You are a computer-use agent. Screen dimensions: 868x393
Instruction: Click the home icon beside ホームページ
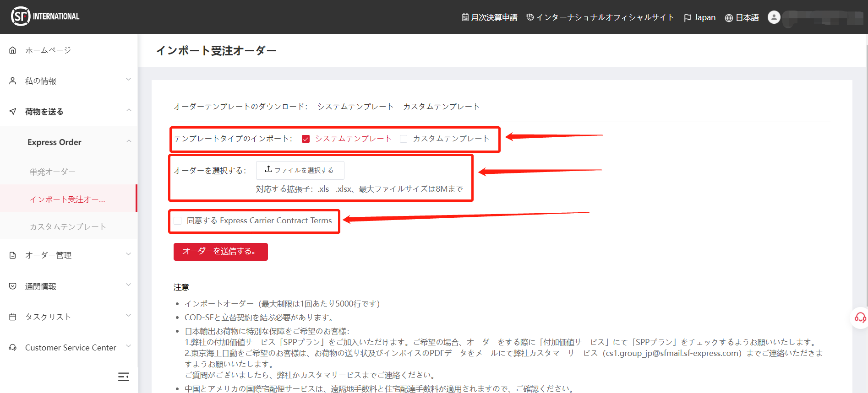(13, 50)
